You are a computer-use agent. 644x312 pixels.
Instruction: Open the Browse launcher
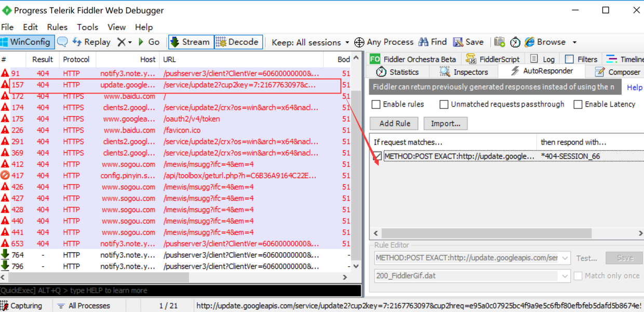(545, 42)
